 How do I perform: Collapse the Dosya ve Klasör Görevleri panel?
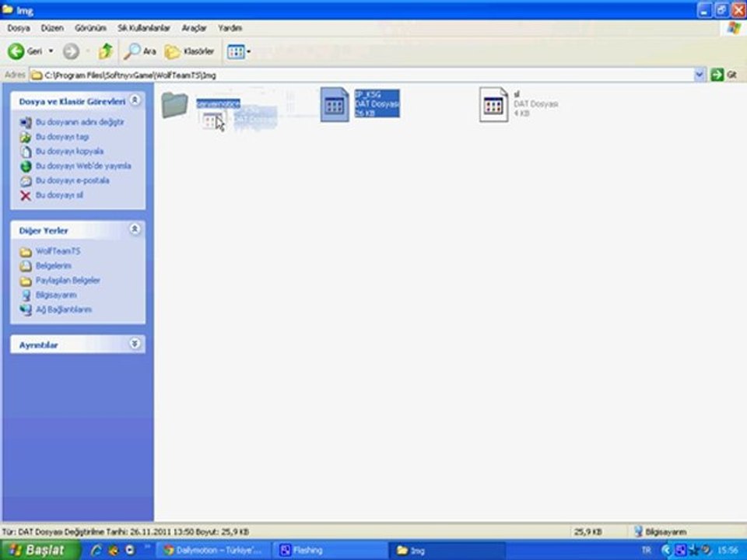(x=135, y=100)
